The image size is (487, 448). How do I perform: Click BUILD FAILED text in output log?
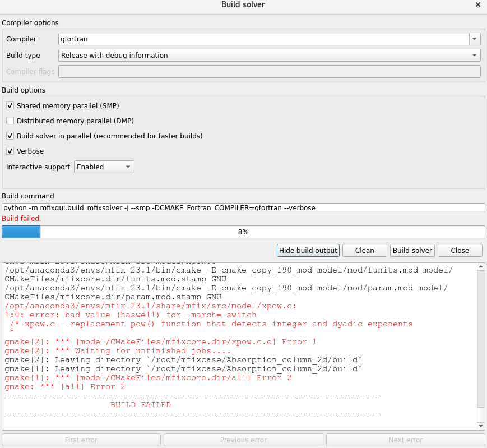(x=141, y=405)
